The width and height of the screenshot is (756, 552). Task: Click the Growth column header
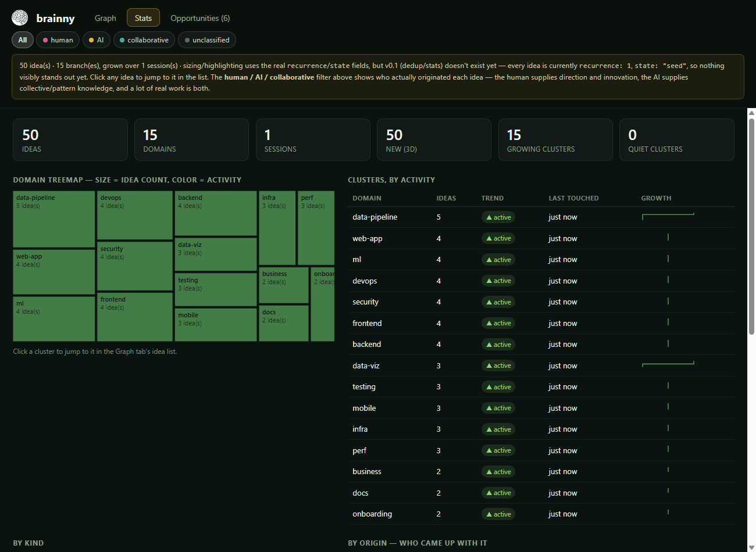(656, 198)
